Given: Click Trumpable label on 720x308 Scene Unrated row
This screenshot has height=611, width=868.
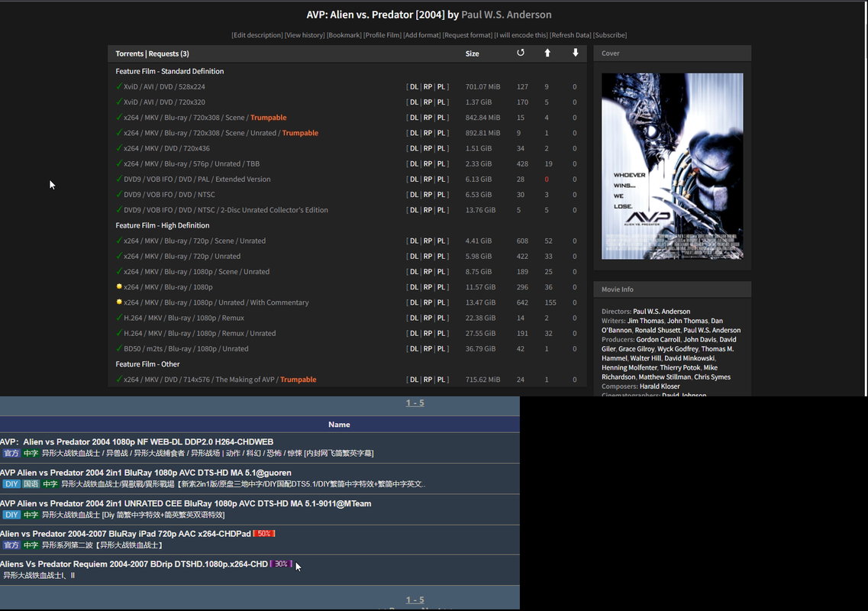Looking at the screenshot, I should [x=300, y=133].
